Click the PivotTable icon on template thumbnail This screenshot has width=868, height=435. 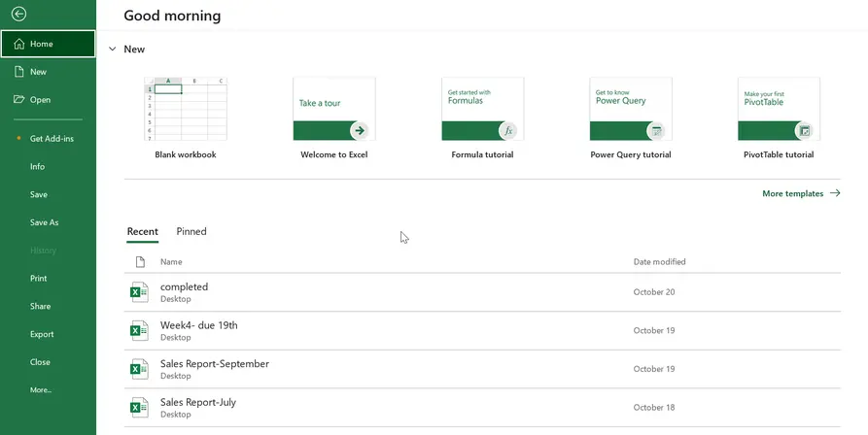pos(805,131)
